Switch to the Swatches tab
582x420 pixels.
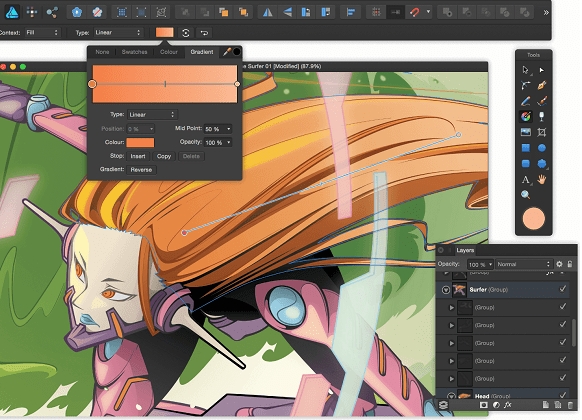point(134,52)
